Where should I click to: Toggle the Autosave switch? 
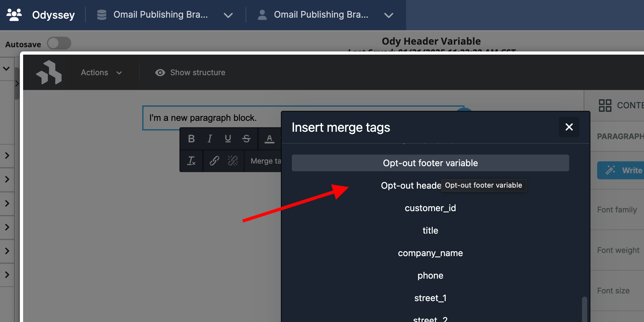tap(59, 43)
